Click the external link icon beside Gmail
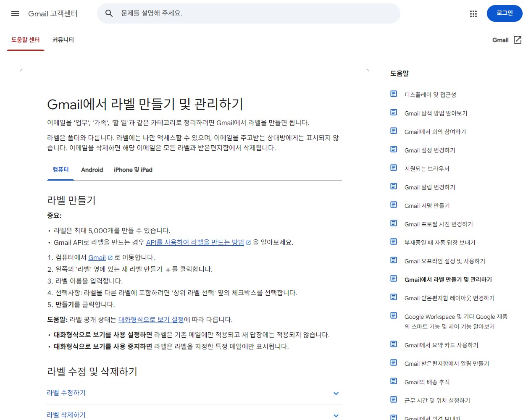This screenshot has height=420, width=531. [518, 40]
